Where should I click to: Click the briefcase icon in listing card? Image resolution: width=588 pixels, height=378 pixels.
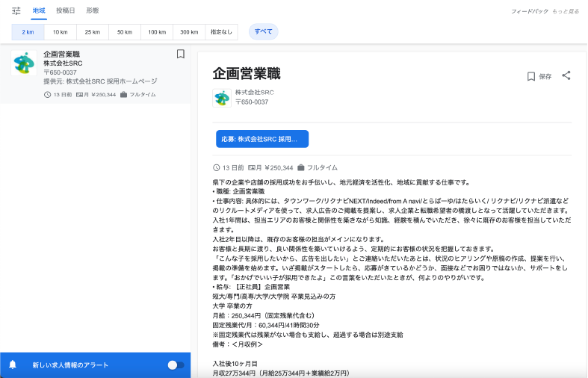point(124,95)
